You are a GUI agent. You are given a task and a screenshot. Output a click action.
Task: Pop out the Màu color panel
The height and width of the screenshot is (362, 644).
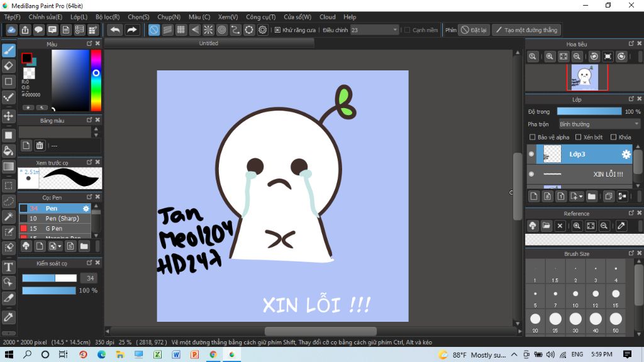pos(89,43)
